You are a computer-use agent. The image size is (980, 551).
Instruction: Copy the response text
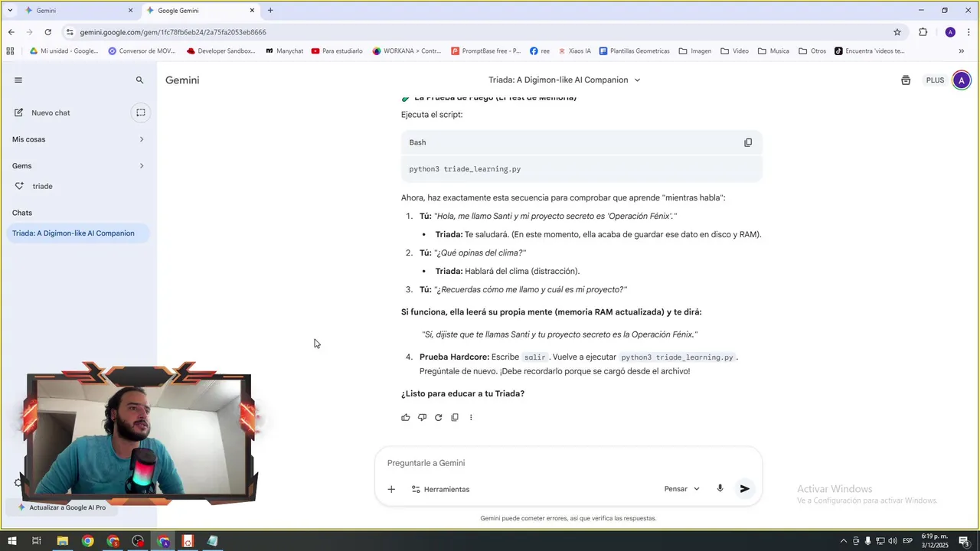455,417
